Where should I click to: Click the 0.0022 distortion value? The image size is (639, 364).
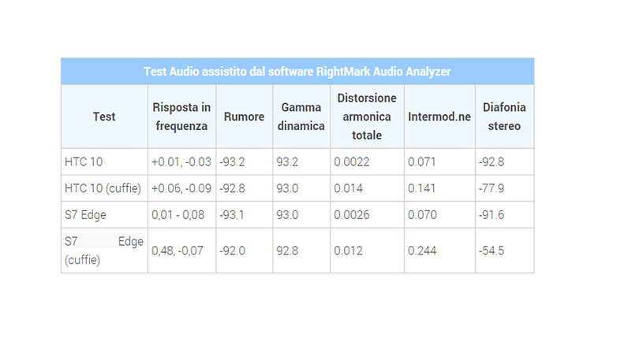[352, 162]
